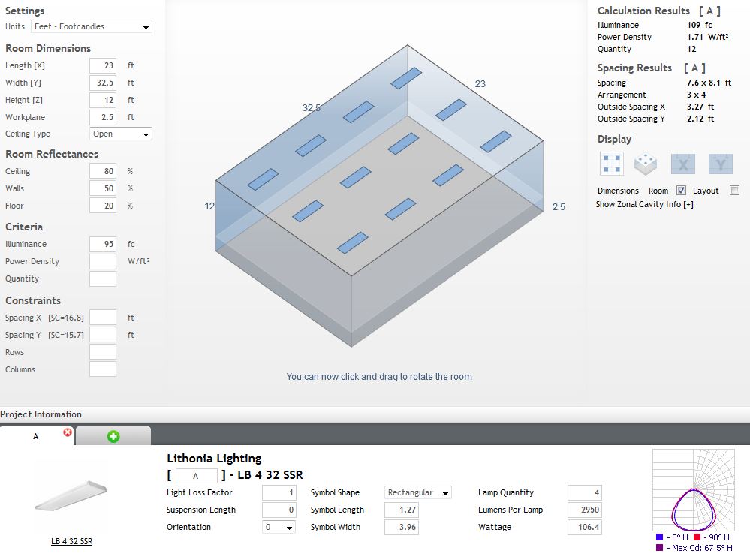This screenshot has width=750, height=560.
Task: Open the Project Information panel header
Action: point(41,414)
